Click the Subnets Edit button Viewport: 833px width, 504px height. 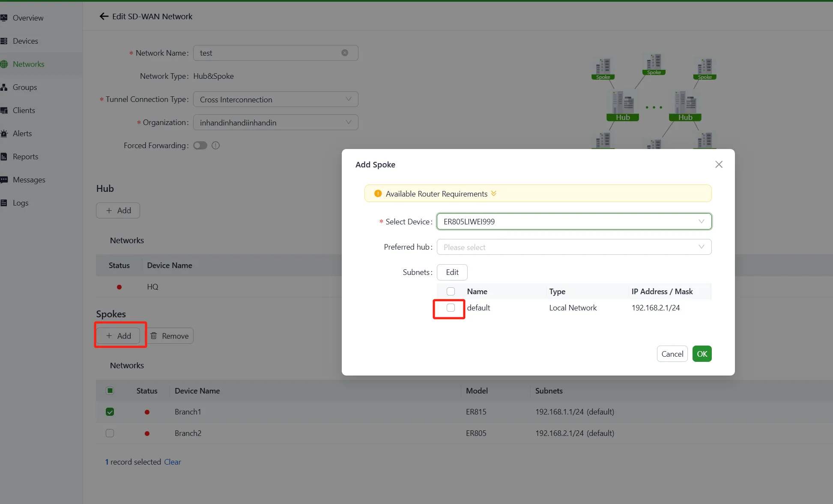(x=452, y=272)
